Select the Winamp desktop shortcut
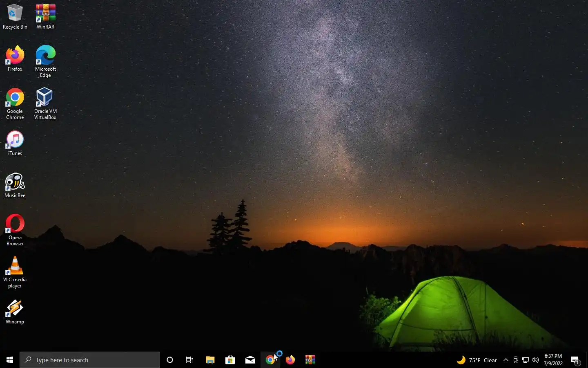This screenshot has height=368, width=588. pos(15,312)
